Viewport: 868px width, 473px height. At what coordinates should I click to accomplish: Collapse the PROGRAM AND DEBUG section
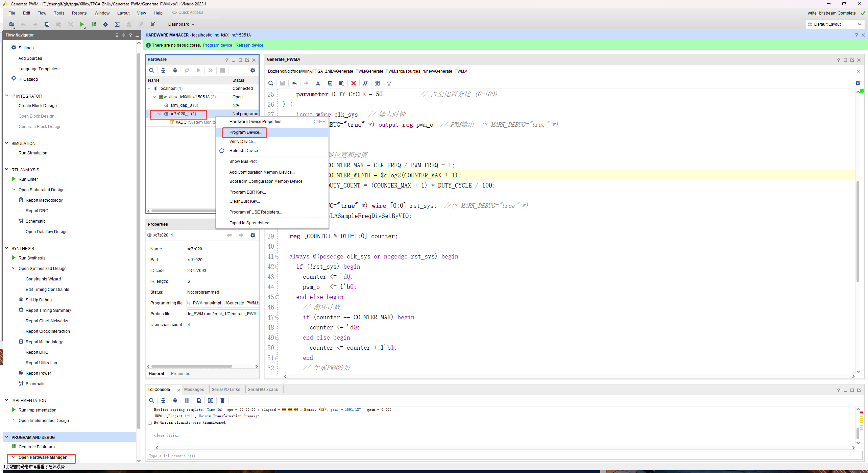(6, 437)
